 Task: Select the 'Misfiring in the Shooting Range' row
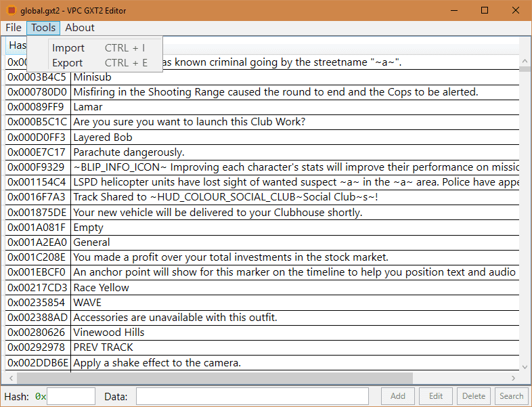262,92
